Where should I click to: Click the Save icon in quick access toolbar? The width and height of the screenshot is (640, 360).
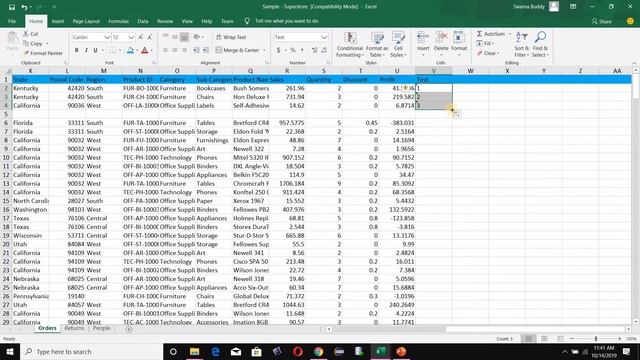tap(12, 7)
